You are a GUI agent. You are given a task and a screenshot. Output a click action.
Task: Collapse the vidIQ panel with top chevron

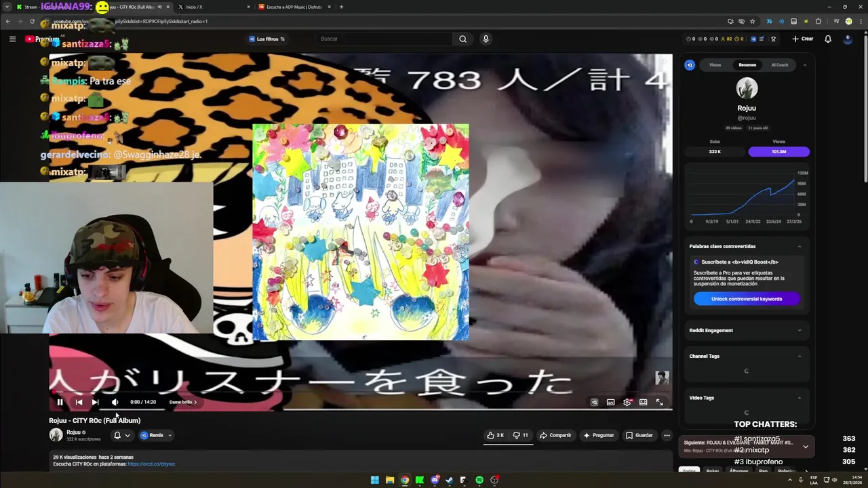[x=804, y=65]
